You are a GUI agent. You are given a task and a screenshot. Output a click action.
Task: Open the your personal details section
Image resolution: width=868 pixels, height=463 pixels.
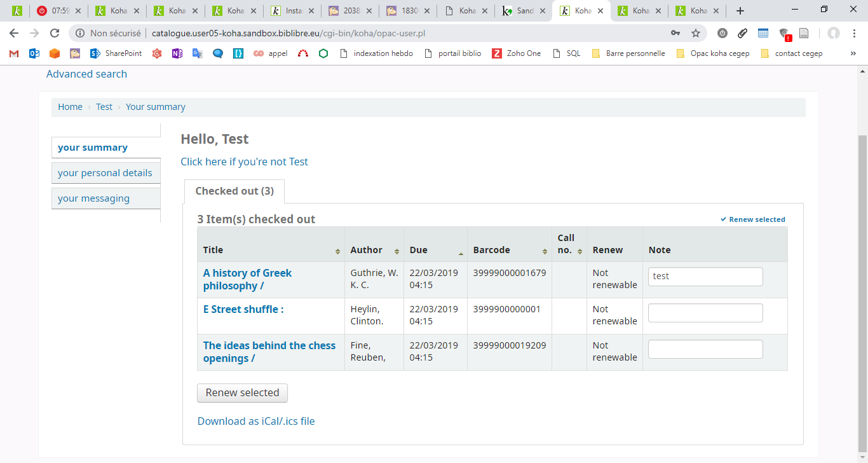tap(105, 173)
